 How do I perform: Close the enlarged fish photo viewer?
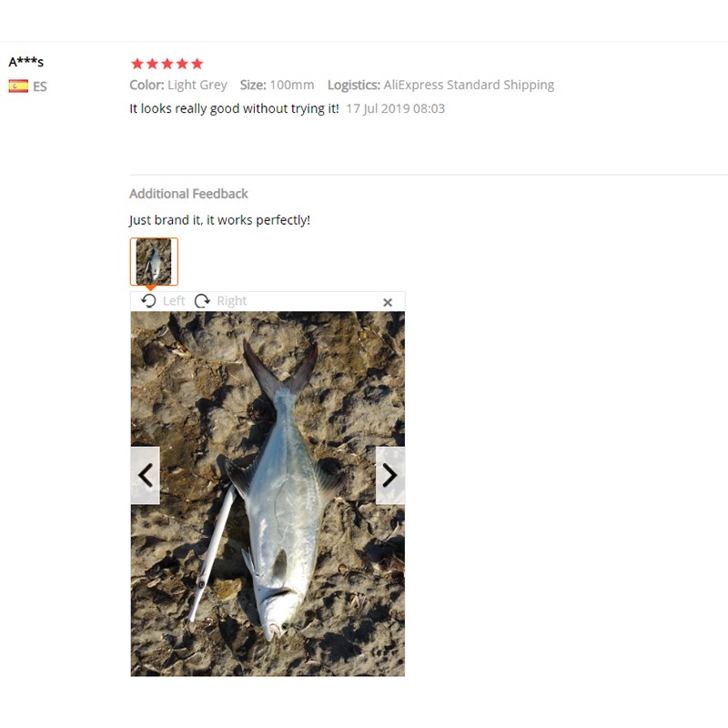[388, 303]
